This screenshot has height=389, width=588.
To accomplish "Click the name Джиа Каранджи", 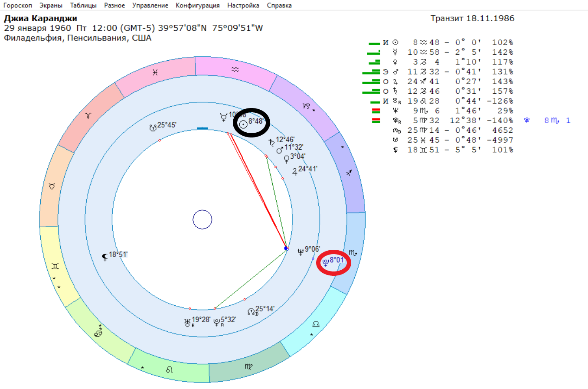I will 41,18.
